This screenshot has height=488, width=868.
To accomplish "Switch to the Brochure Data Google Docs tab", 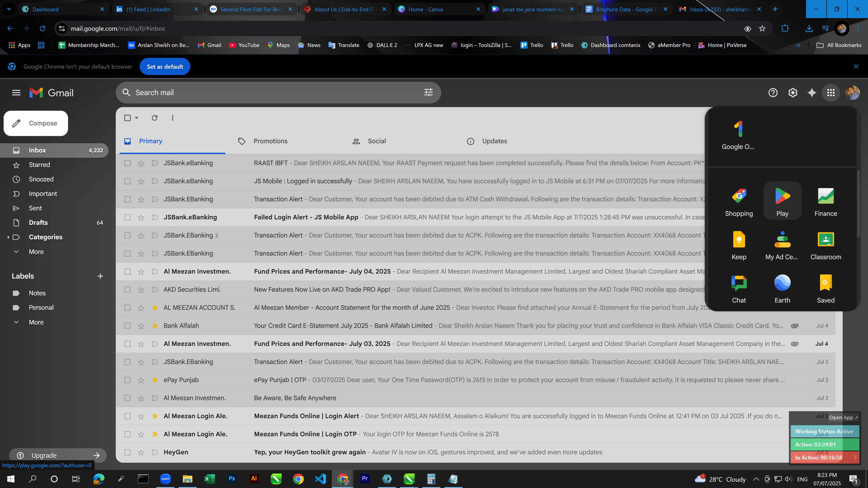I will (626, 9).
